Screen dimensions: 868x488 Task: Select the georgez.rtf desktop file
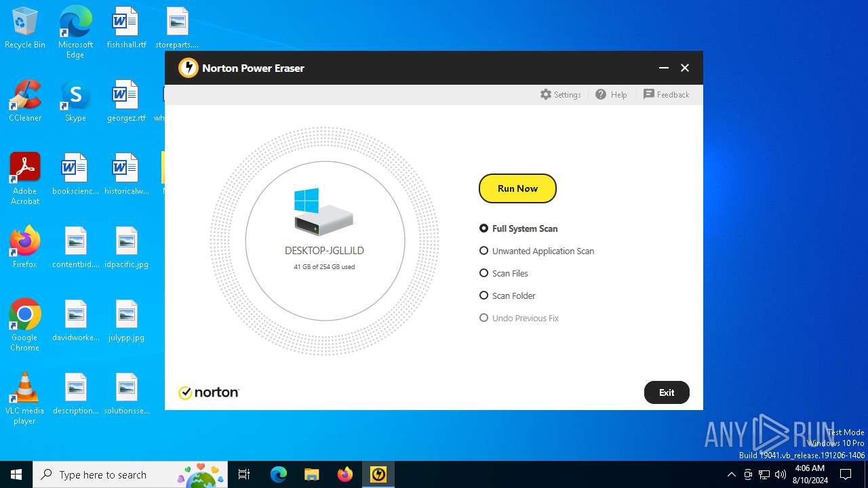126,102
